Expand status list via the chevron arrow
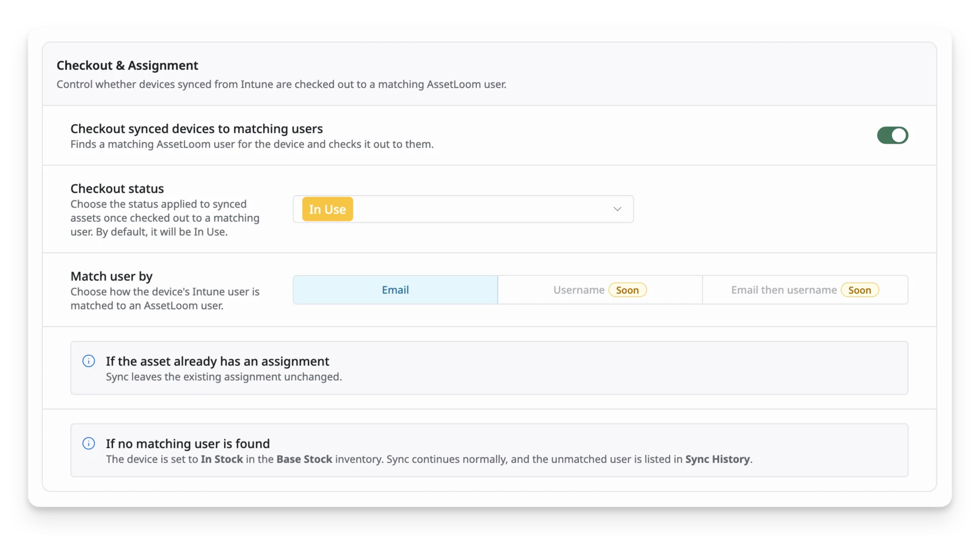This screenshot has height=535, width=980. pyautogui.click(x=617, y=209)
